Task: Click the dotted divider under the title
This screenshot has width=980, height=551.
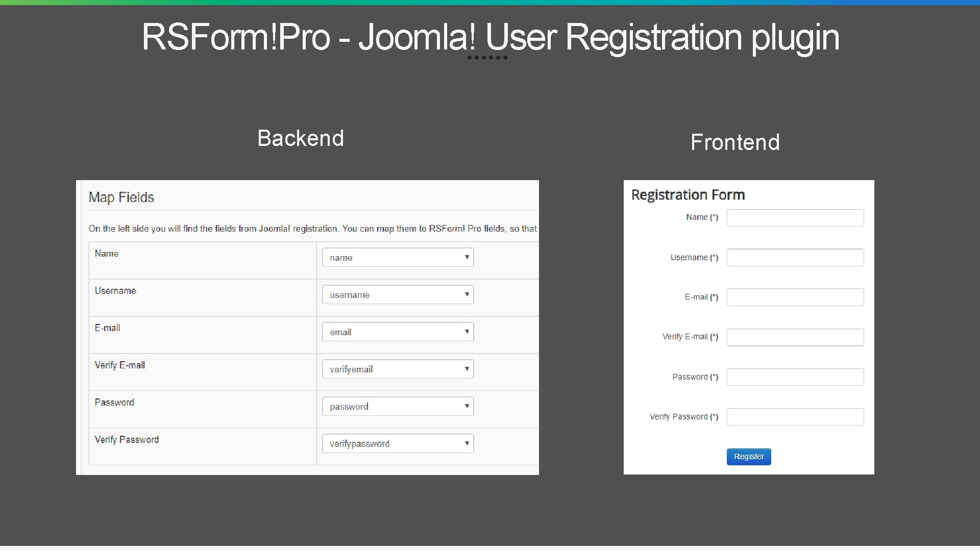Action: coord(487,58)
